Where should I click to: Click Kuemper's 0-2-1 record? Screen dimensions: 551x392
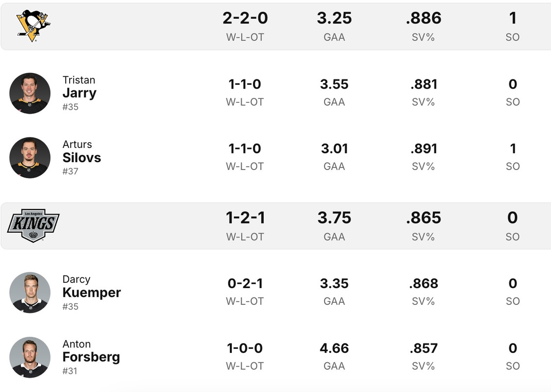(x=245, y=284)
